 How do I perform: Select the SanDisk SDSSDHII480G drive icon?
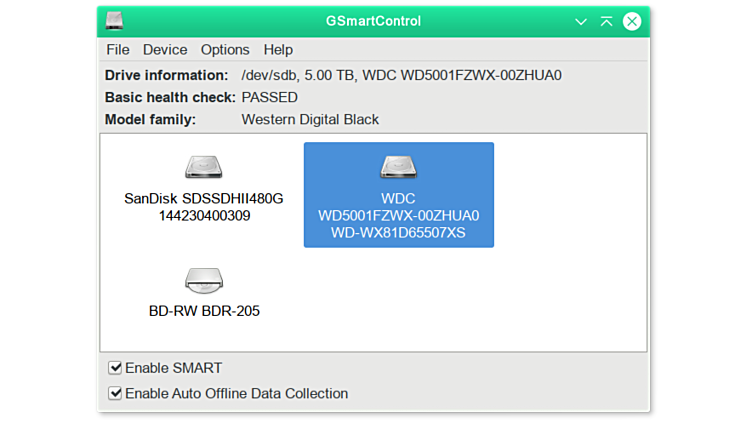[203, 167]
